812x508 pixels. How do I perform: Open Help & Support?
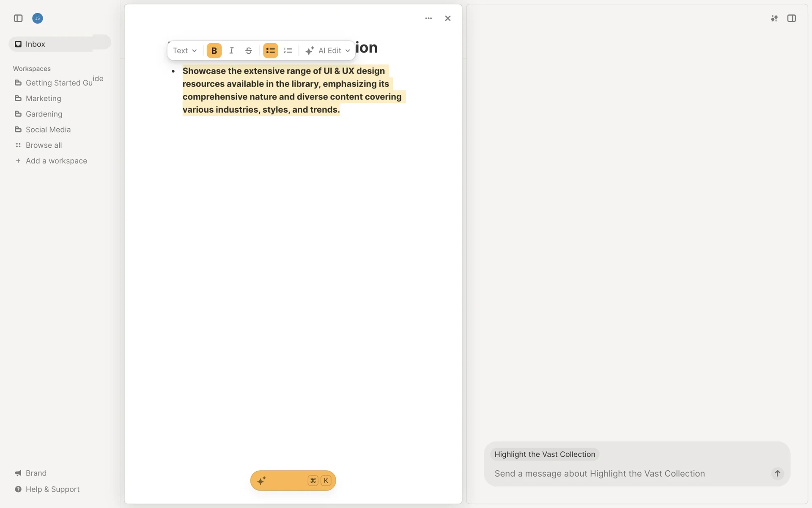[52, 489]
